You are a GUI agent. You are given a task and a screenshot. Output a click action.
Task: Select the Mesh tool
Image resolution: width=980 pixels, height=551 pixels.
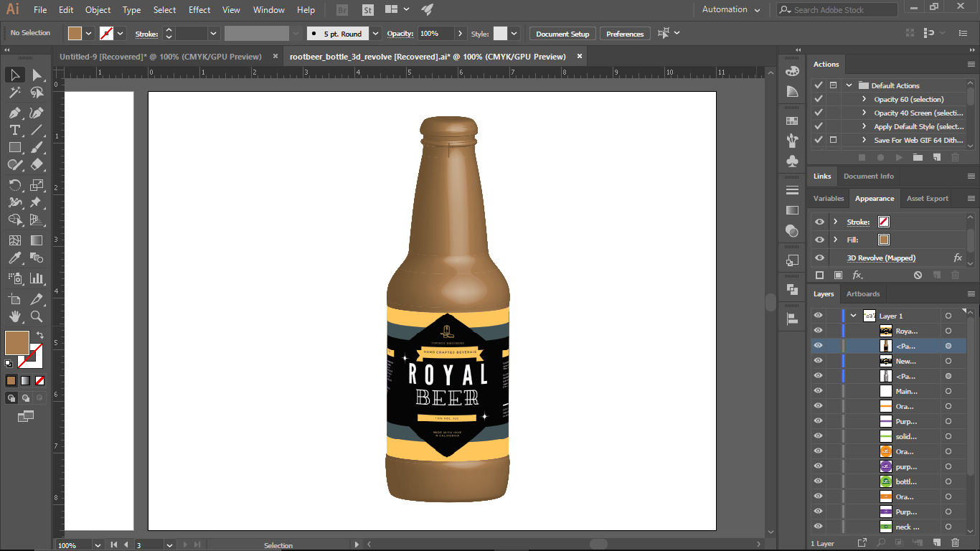pos(14,240)
